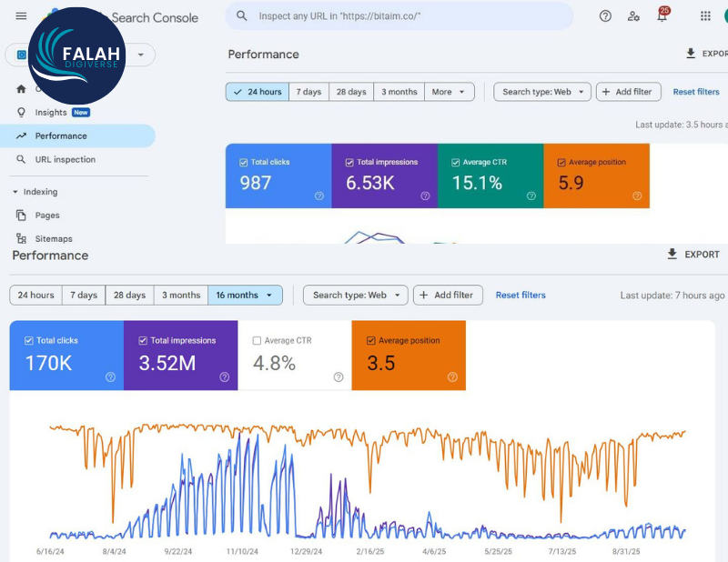This screenshot has width=728, height=562.
Task: Toggle Average position checkbox on 3.5 card
Action: pos(370,341)
